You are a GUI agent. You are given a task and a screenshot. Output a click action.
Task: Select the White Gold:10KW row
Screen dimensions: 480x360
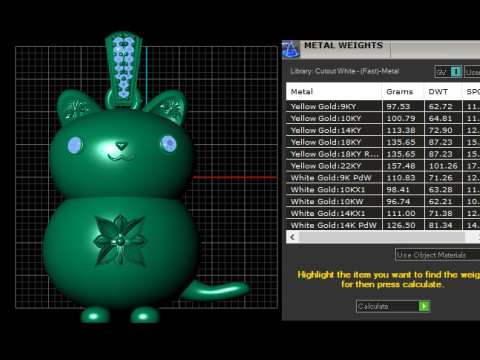(x=383, y=201)
